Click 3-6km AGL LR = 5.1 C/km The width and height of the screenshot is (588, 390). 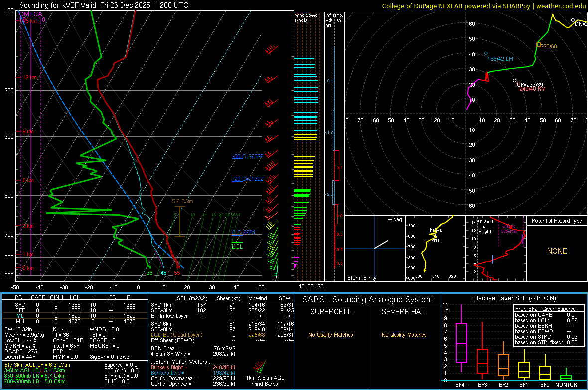tap(35, 370)
